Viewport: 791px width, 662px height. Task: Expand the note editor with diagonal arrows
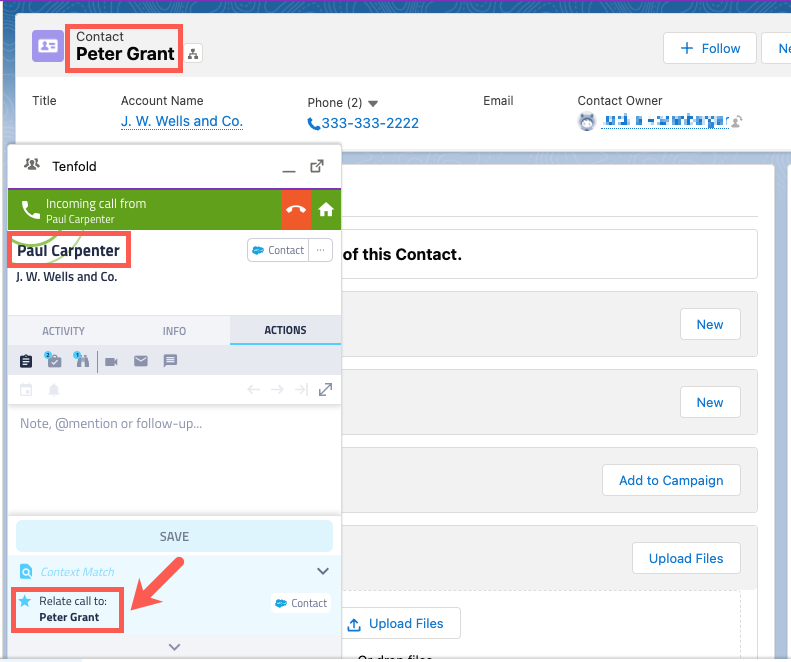(x=325, y=390)
